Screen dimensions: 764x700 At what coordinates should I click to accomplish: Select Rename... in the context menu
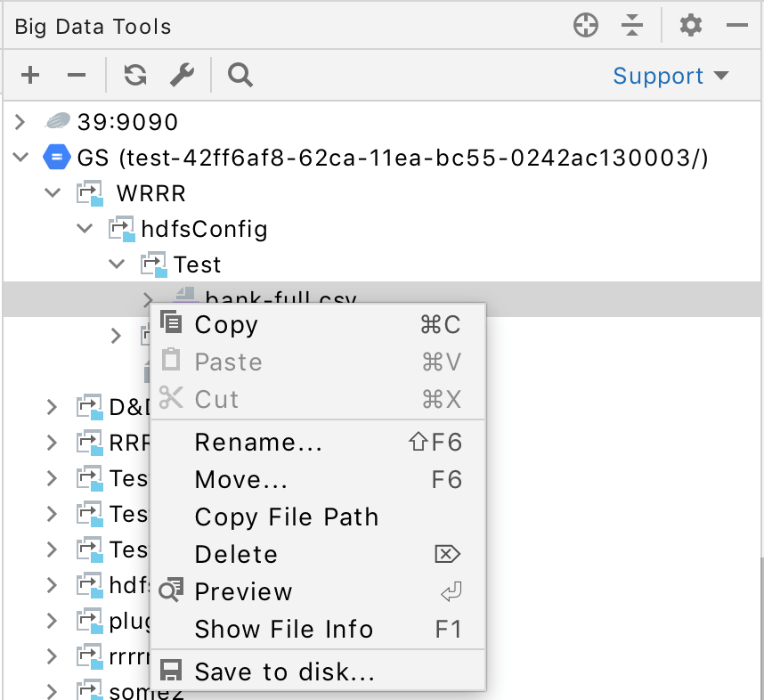click(258, 443)
